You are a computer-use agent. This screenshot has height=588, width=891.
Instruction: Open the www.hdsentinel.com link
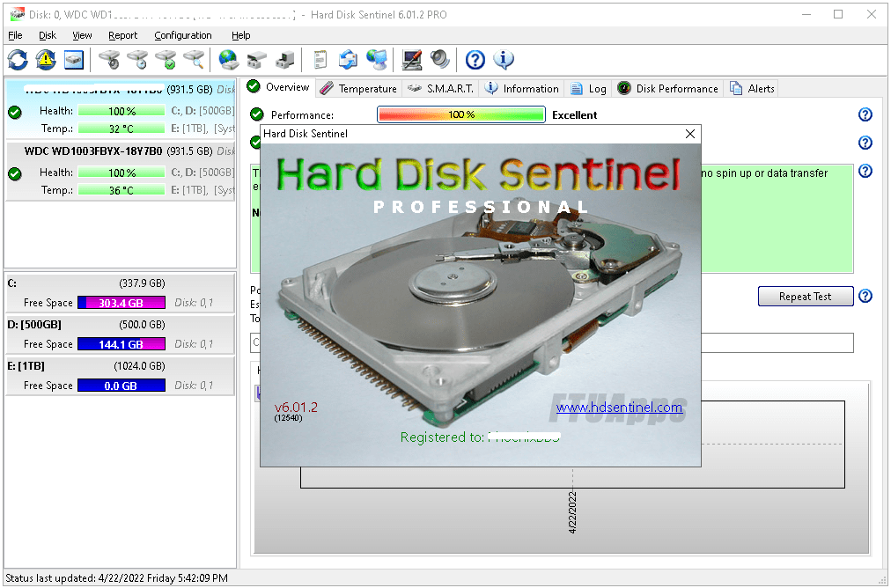pyautogui.click(x=619, y=407)
